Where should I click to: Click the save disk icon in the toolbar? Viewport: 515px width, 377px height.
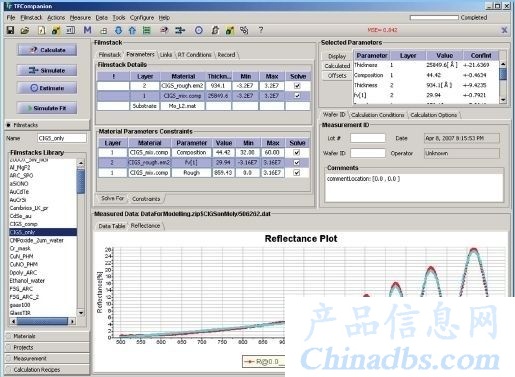click(x=10, y=30)
